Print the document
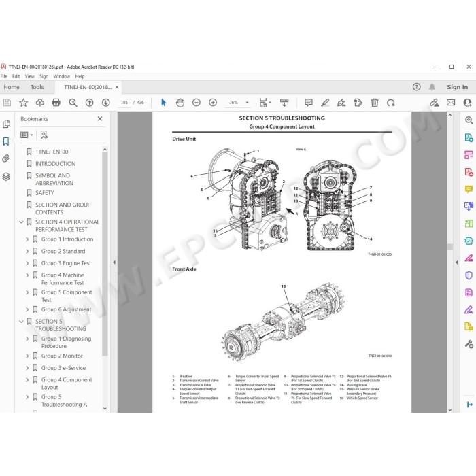The image size is (476, 476). (x=56, y=103)
